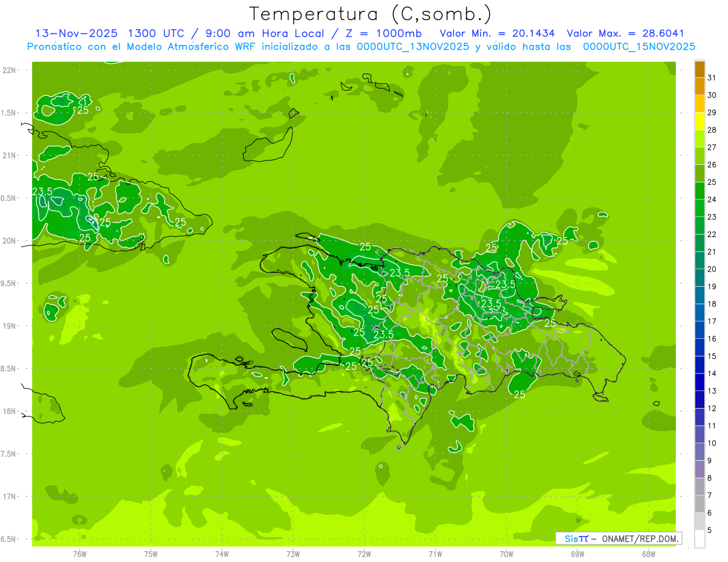
Task: Select the 'Valor Max. = 28.6041' text
Action: pyautogui.click(x=625, y=33)
